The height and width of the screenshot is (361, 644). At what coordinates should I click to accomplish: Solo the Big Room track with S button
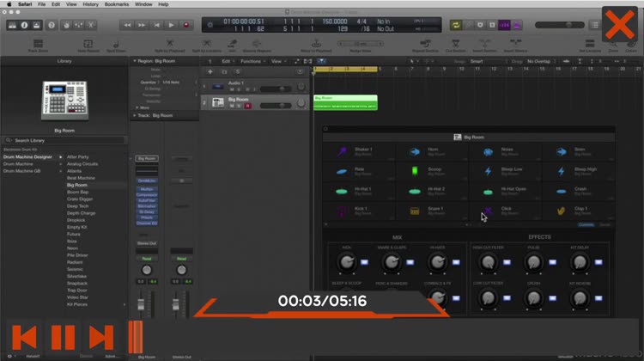tap(239, 106)
